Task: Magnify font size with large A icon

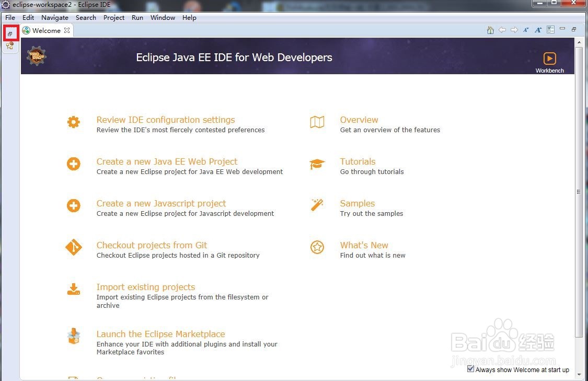Action: [538, 30]
